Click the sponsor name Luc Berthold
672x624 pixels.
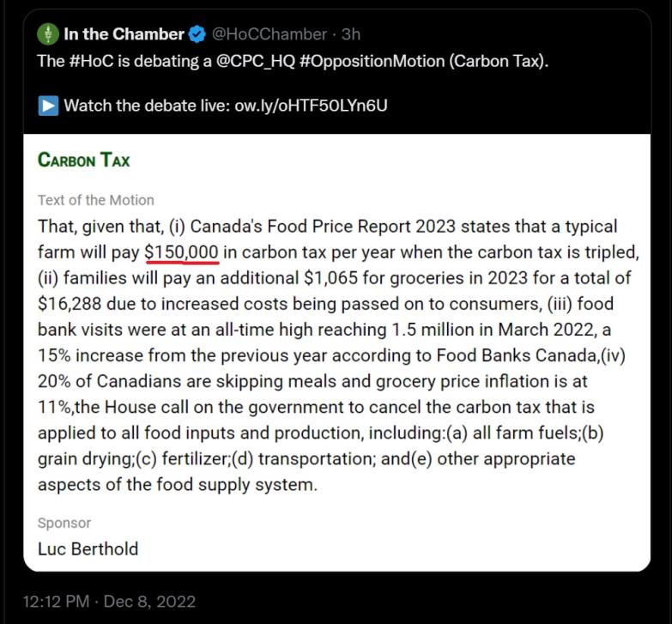click(88, 548)
